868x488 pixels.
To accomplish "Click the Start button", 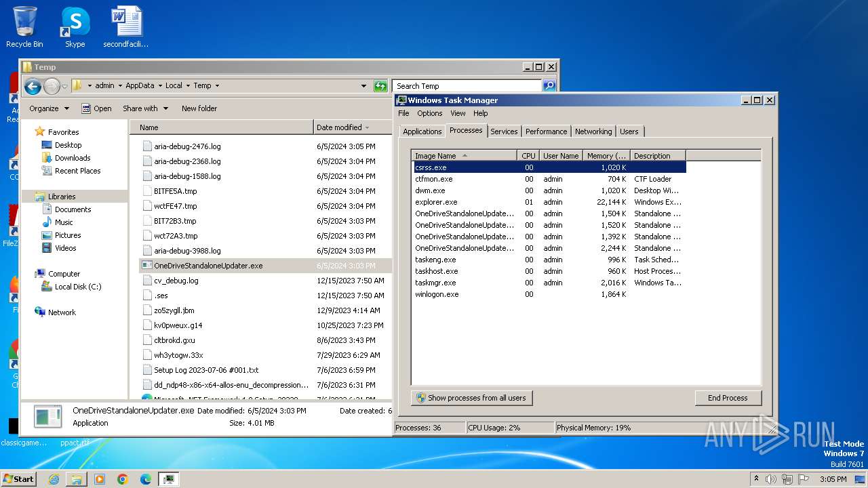I will pos(18,479).
